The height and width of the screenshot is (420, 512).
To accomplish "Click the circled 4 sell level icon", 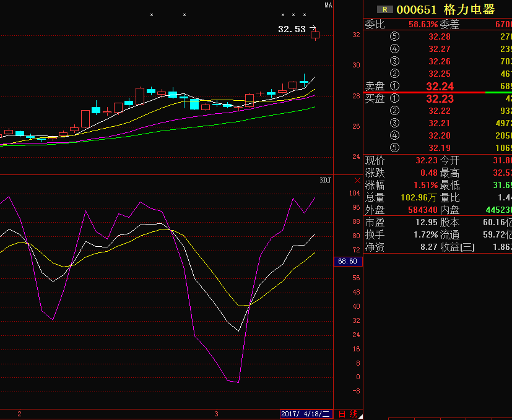I will point(395,49).
